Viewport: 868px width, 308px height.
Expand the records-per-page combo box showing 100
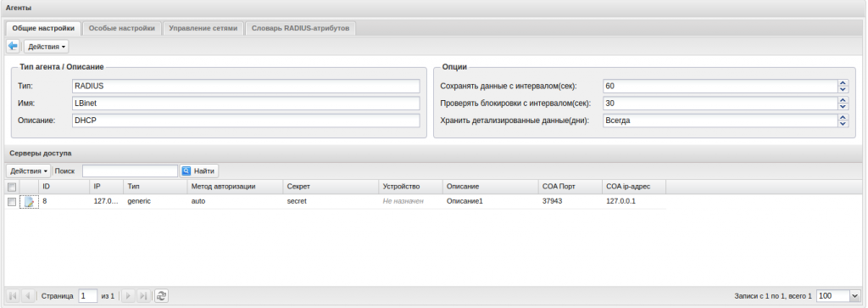[855, 296]
